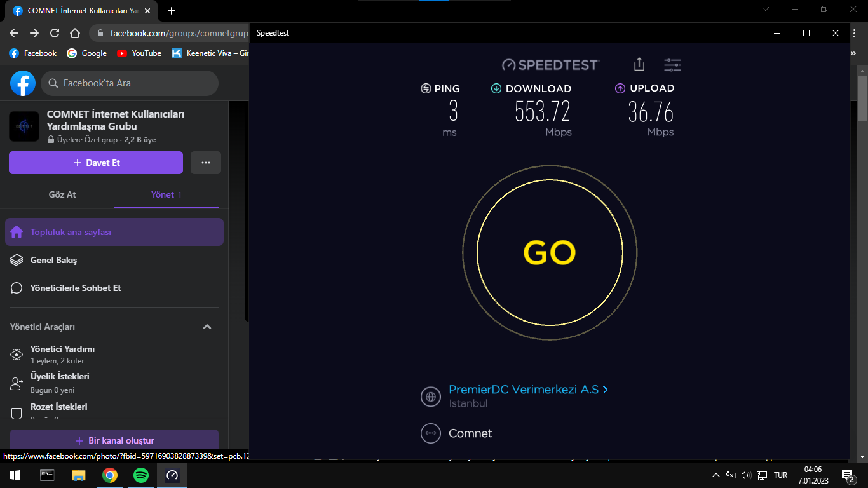
Task: Open the Facebook bookmark
Action: [33, 53]
